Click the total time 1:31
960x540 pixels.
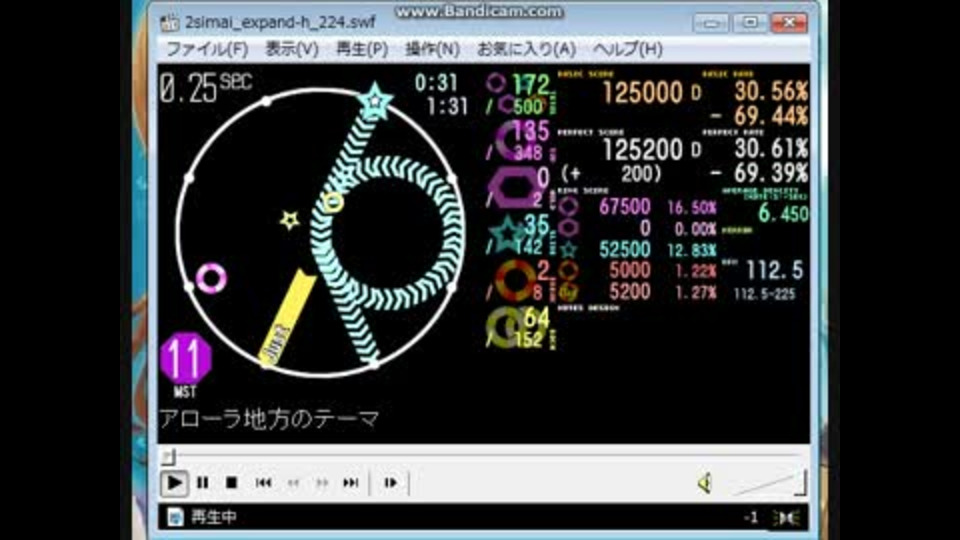coord(447,107)
